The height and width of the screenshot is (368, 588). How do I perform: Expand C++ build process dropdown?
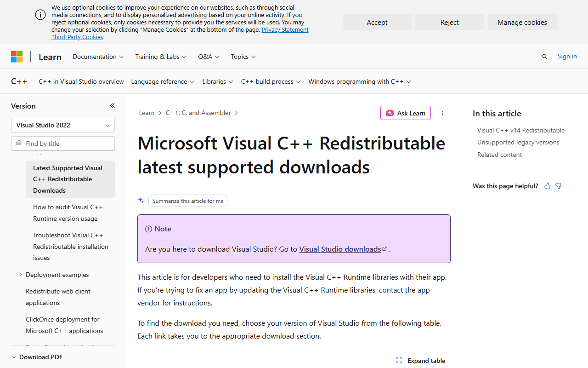[271, 81]
